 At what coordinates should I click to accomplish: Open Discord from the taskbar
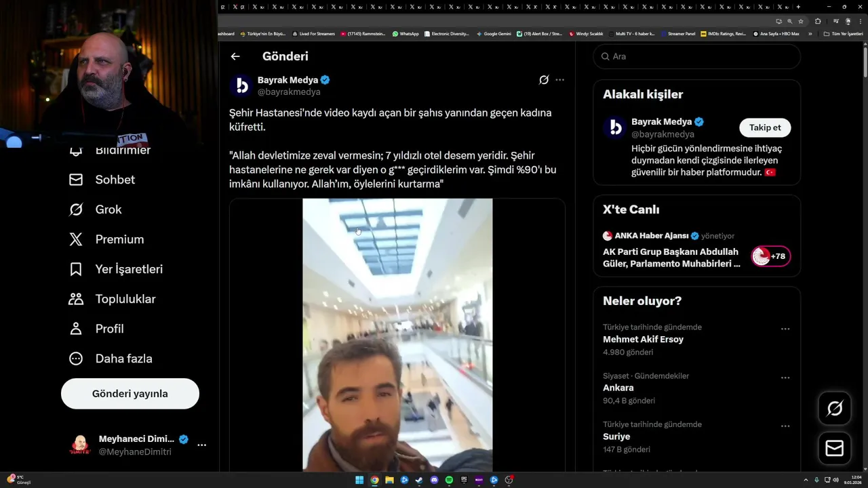point(434,480)
